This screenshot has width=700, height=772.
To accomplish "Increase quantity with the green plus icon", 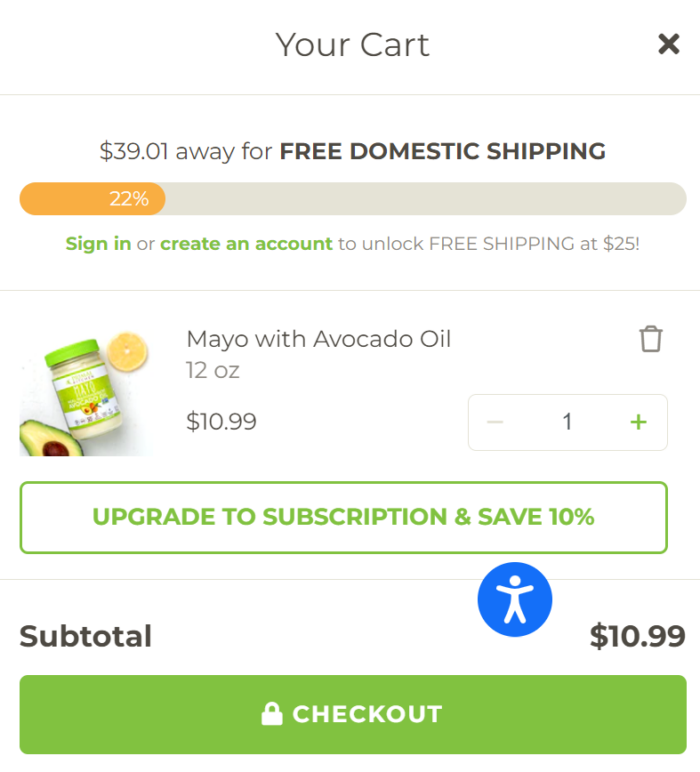I will pyautogui.click(x=638, y=422).
